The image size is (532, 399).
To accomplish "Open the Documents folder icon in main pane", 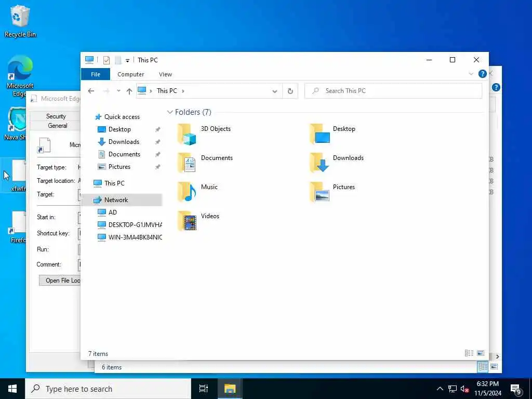I will point(187,163).
